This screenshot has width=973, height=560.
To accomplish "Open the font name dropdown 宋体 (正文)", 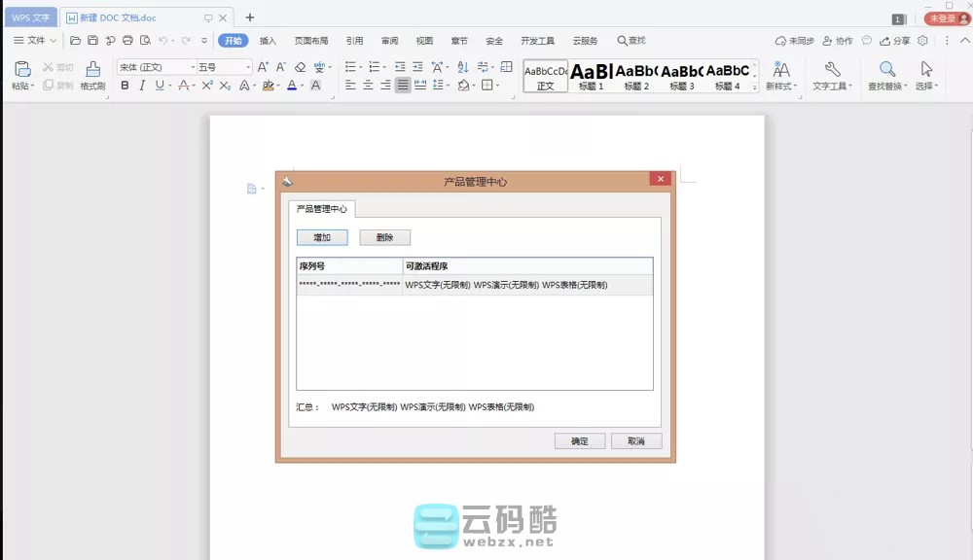I will coord(156,67).
